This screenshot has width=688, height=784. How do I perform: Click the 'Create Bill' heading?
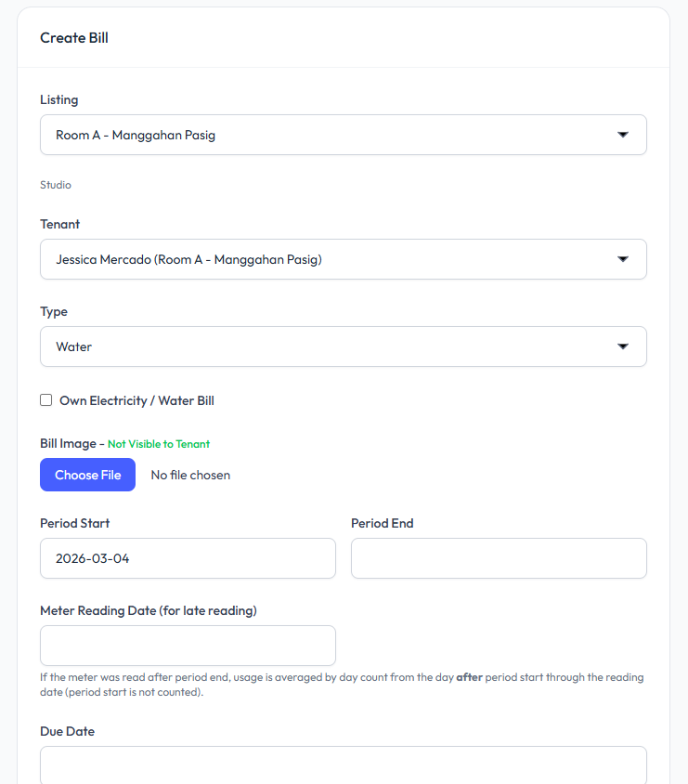click(x=74, y=38)
